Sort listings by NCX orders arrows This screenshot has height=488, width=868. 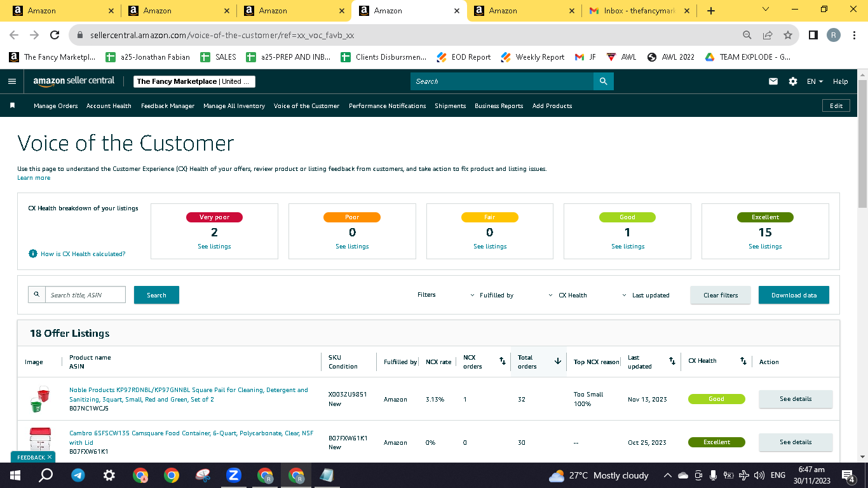coord(502,361)
